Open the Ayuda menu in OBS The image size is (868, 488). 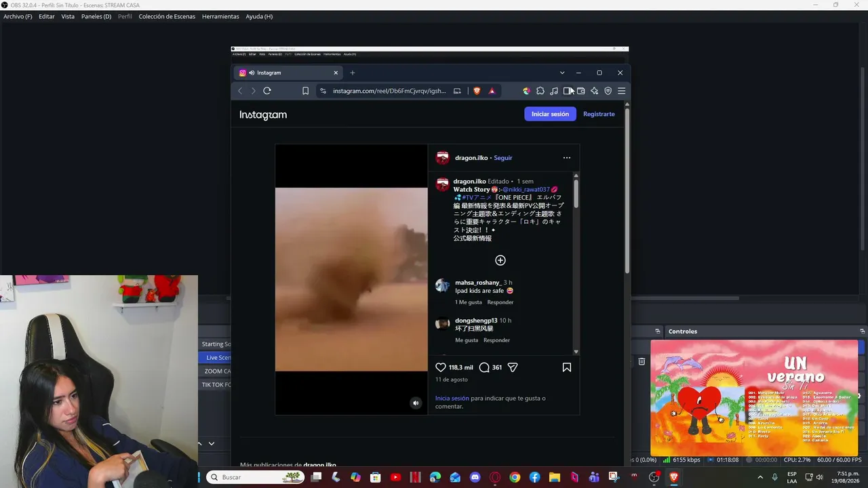(x=259, y=16)
